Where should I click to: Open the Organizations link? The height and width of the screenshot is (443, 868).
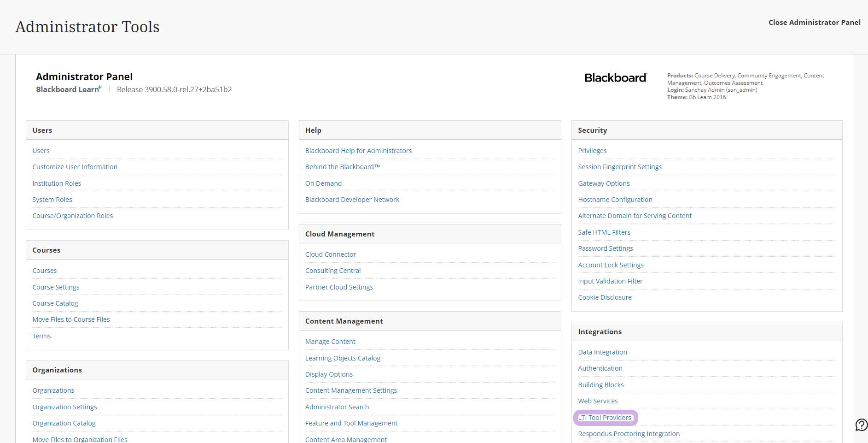pyautogui.click(x=53, y=390)
